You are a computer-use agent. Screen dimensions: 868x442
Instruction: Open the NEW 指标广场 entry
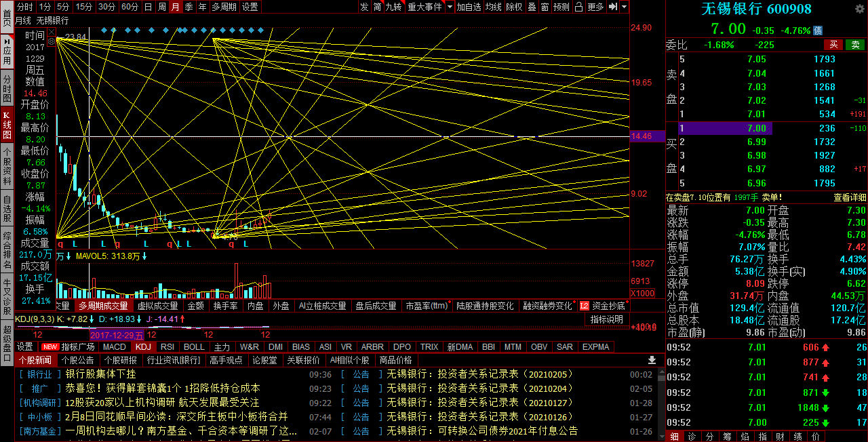click(68, 346)
